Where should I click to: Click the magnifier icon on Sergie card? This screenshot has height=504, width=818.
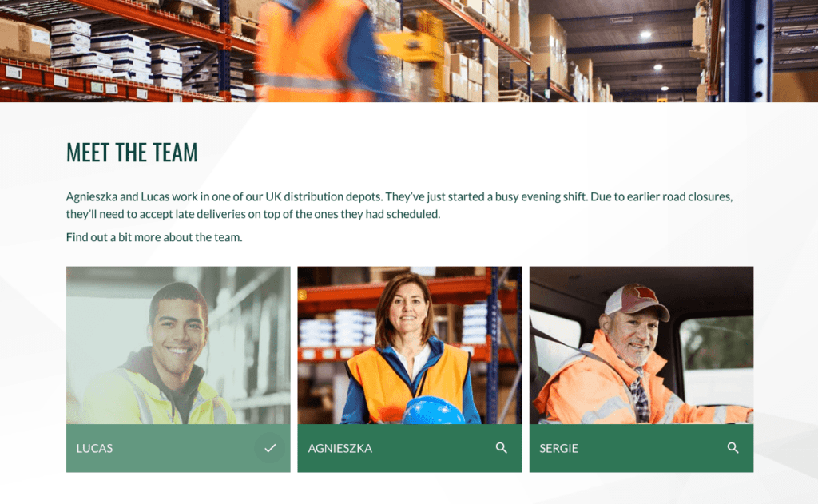[733, 448]
